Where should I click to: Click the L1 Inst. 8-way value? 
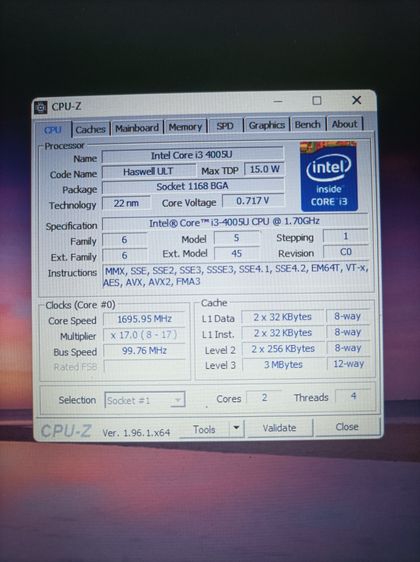(348, 332)
